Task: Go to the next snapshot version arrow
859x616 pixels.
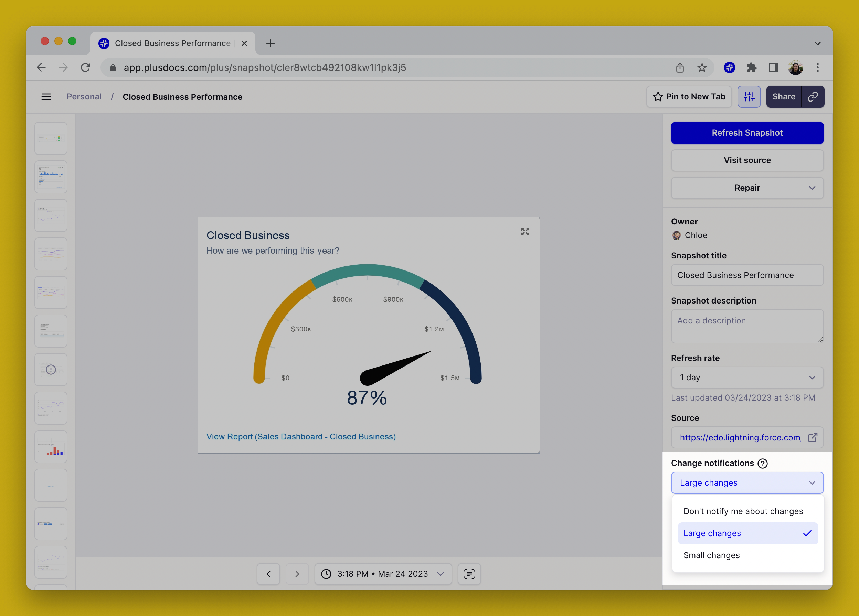Action: pos(297,574)
